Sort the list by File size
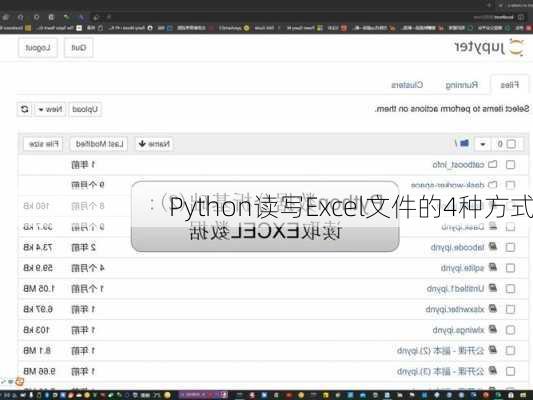Image resolution: width=533 pixels, height=400 pixels. pyautogui.click(x=44, y=144)
